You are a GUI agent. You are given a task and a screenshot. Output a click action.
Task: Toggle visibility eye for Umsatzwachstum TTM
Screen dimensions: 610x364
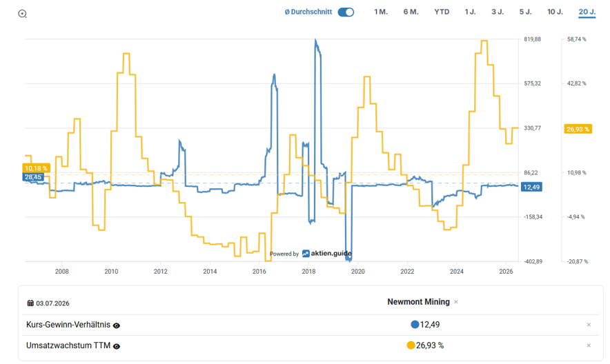coord(117,346)
